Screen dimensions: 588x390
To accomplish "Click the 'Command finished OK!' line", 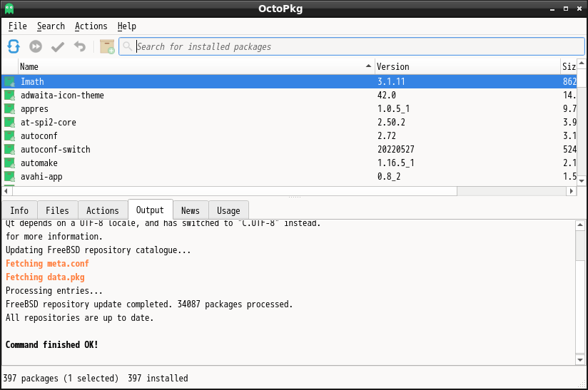I will [x=52, y=344].
